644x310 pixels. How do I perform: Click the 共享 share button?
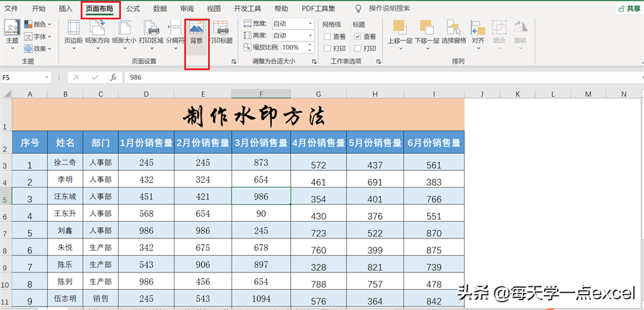(628, 9)
